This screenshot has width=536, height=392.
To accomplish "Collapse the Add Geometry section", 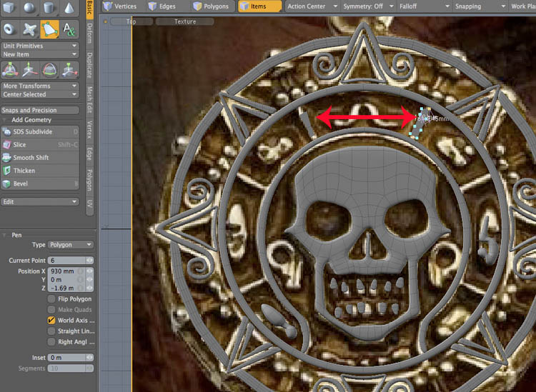I will click(5, 120).
